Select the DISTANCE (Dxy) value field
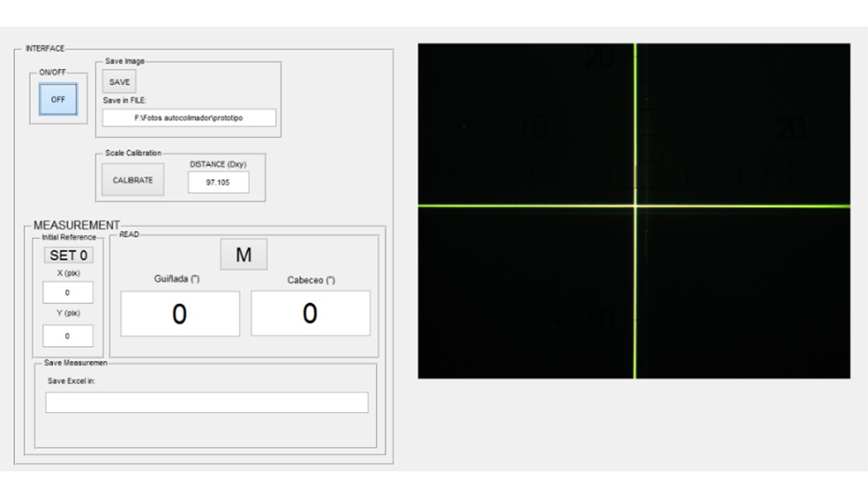Image resolution: width=868 pixels, height=489 pixels. click(218, 182)
